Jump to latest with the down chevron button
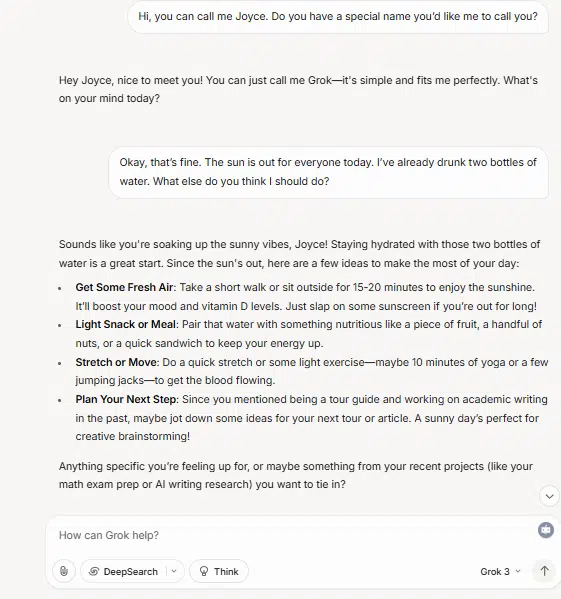This screenshot has height=599, width=561. click(x=549, y=496)
